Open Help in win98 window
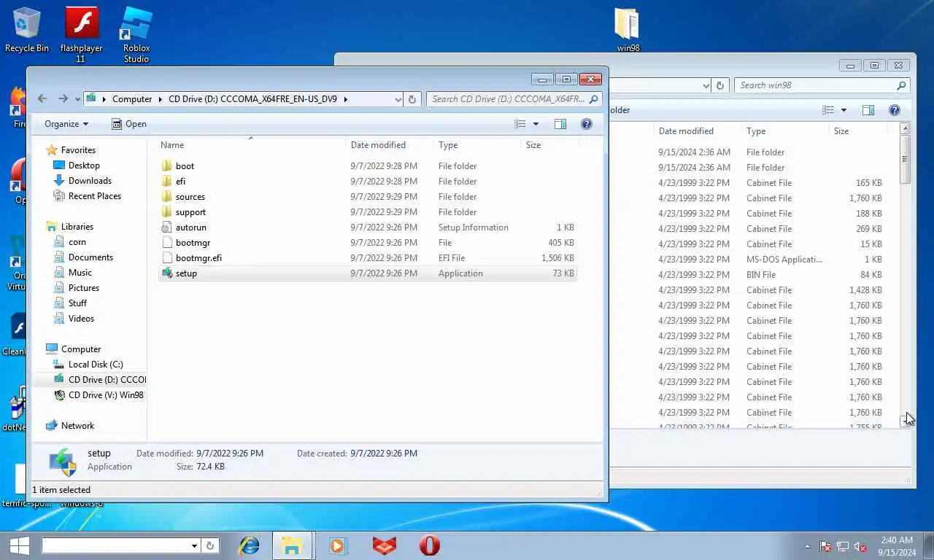 [x=895, y=110]
